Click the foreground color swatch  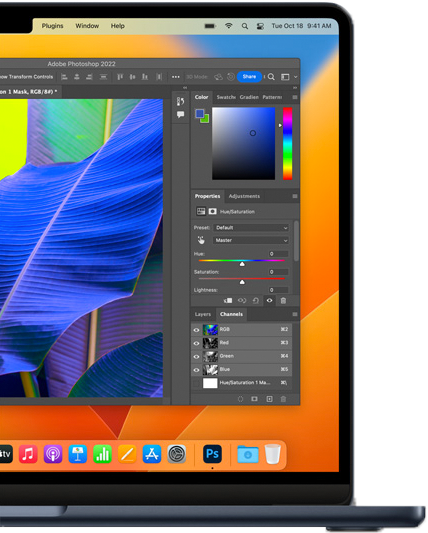click(x=199, y=113)
